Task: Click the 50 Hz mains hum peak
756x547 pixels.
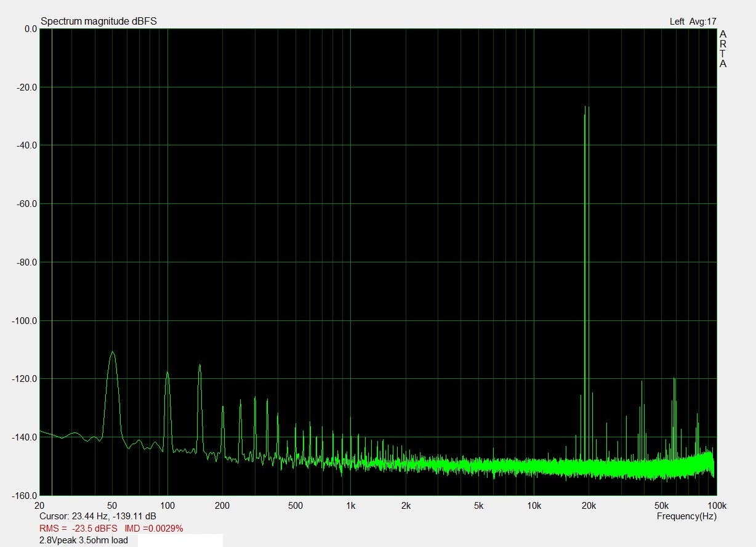Action: pyautogui.click(x=113, y=394)
